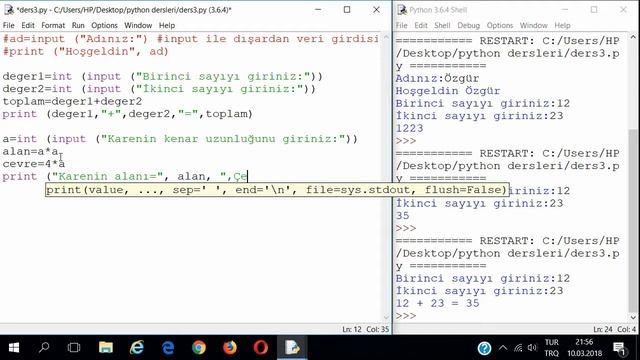Click the shell scrollbar down arrow
The height and width of the screenshot is (360, 640).
(x=633, y=317)
